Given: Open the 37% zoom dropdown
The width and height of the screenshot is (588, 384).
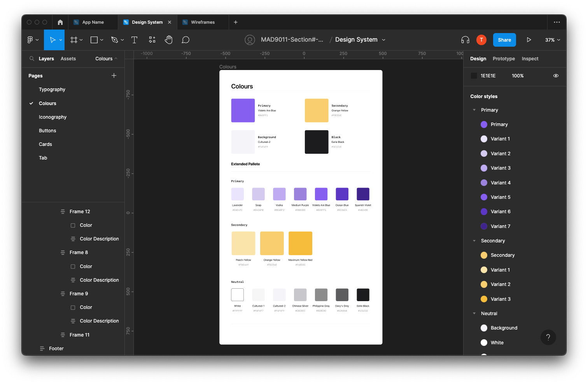Looking at the screenshot, I should tap(553, 40).
